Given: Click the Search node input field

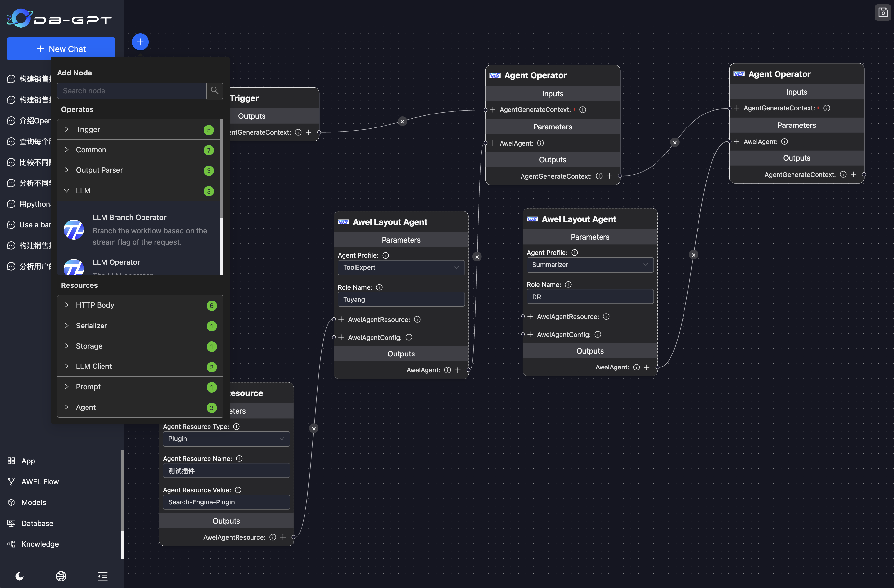Looking at the screenshot, I should click(131, 90).
